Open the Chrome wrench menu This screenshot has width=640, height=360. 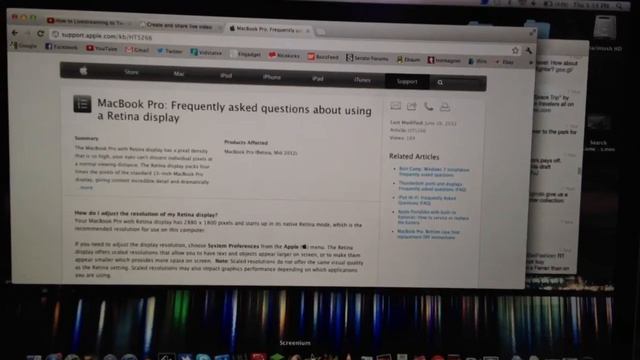click(x=528, y=51)
